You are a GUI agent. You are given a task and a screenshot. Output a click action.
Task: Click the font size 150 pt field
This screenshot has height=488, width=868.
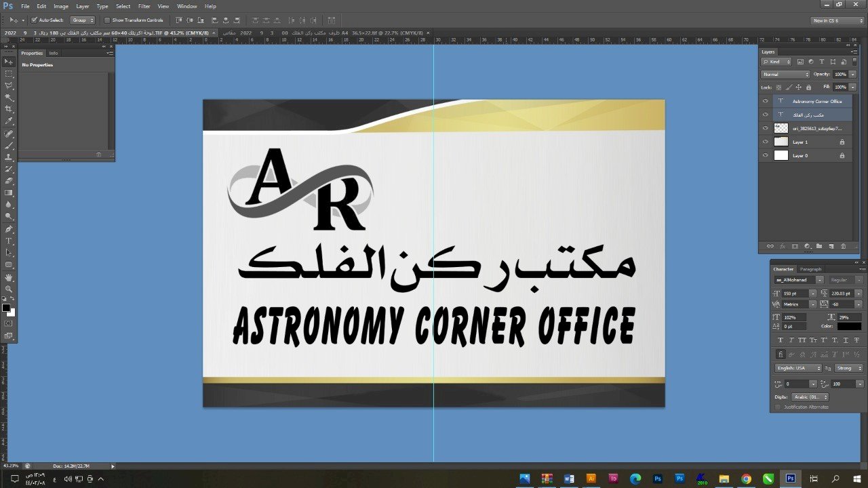[794, 293]
